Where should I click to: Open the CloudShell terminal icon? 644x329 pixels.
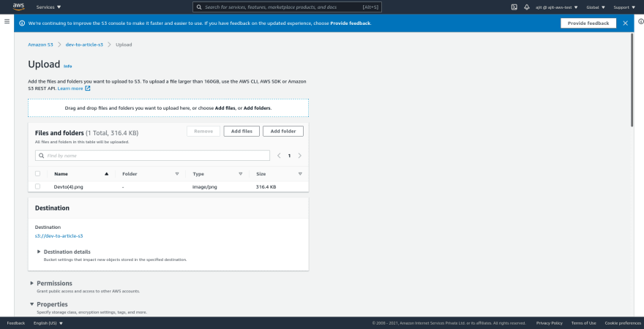click(514, 7)
